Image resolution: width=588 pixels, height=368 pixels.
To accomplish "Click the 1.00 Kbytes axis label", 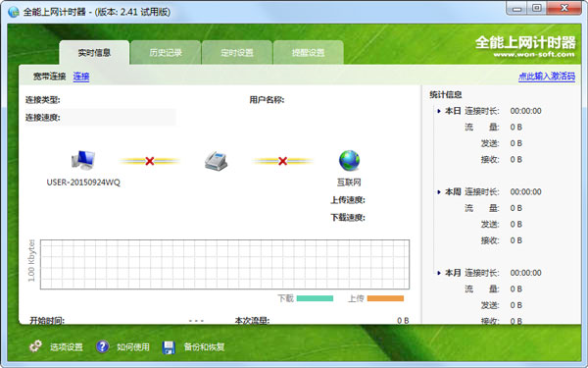I will 31,260.
